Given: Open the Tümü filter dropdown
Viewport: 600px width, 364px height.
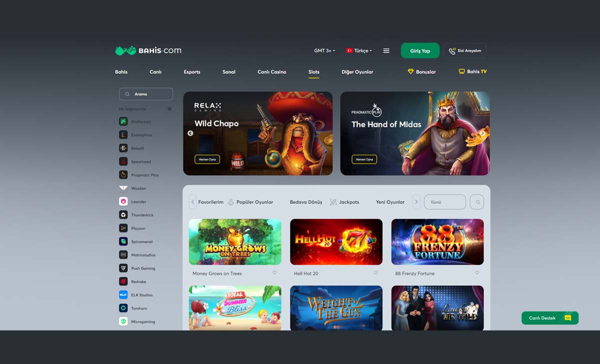Looking at the screenshot, I should point(445,202).
